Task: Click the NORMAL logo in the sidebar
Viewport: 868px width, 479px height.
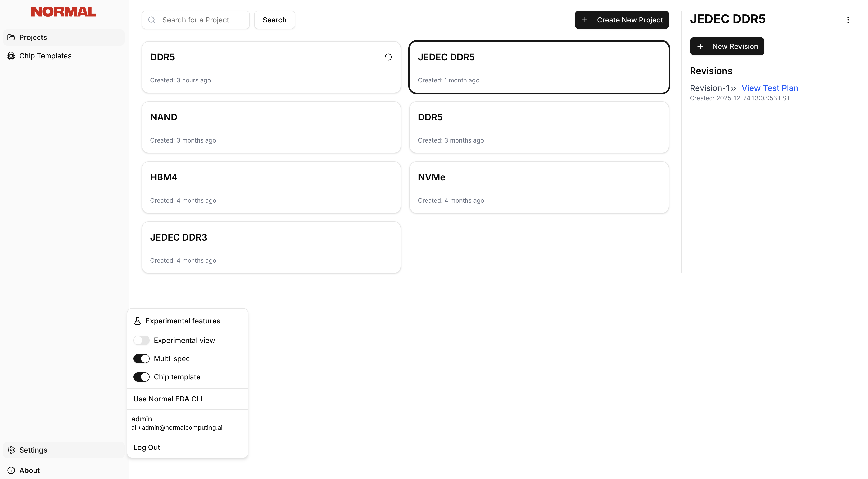Action: coord(63,11)
